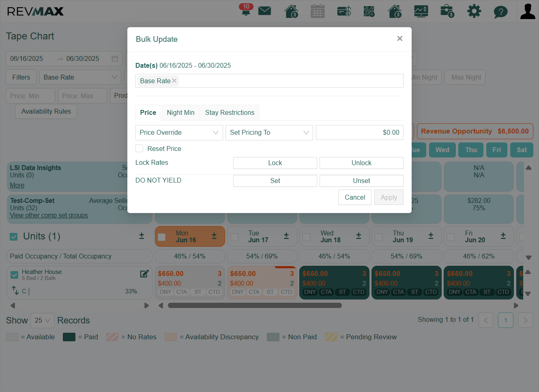Click the Filters button

(21, 77)
